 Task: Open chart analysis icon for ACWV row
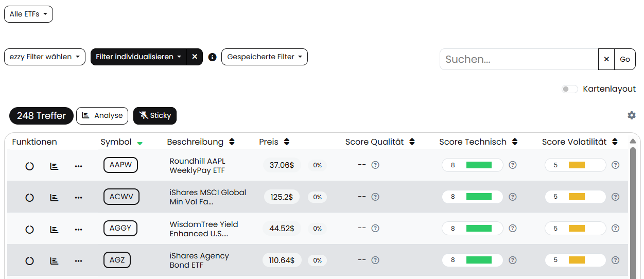54,197
